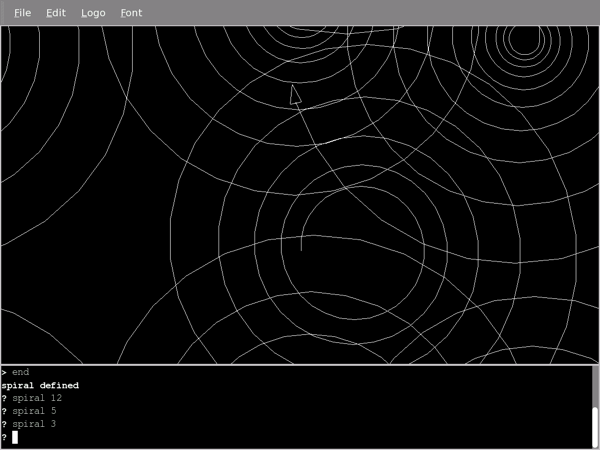Open the File menu

coord(23,13)
